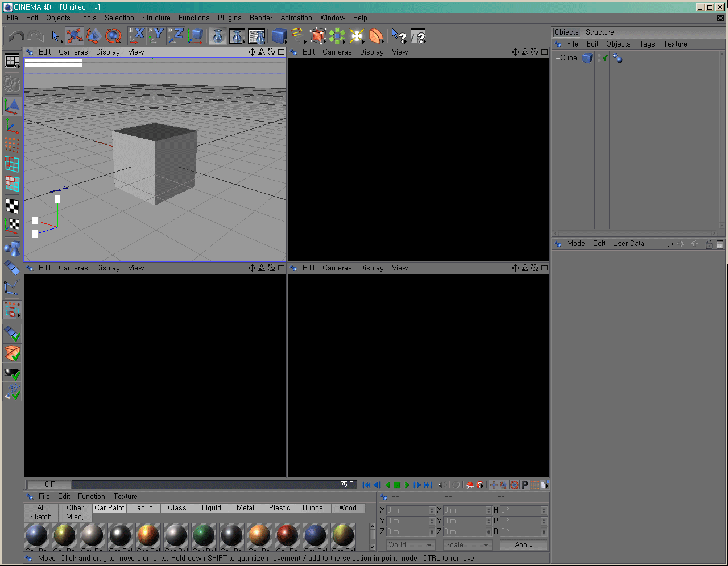This screenshot has height=566, width=728.
Task: Toggle record position keyframe icon
Action: (494, 485)
